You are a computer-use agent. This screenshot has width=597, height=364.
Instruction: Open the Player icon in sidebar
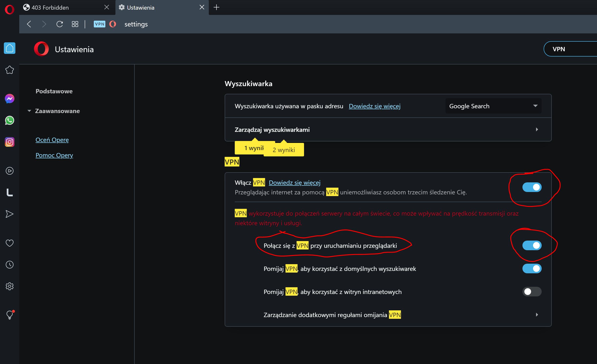pos(10,171)
